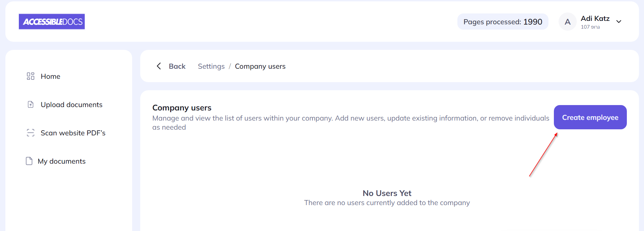
Task: Open My documents from the sidebar
Action: 62,161
